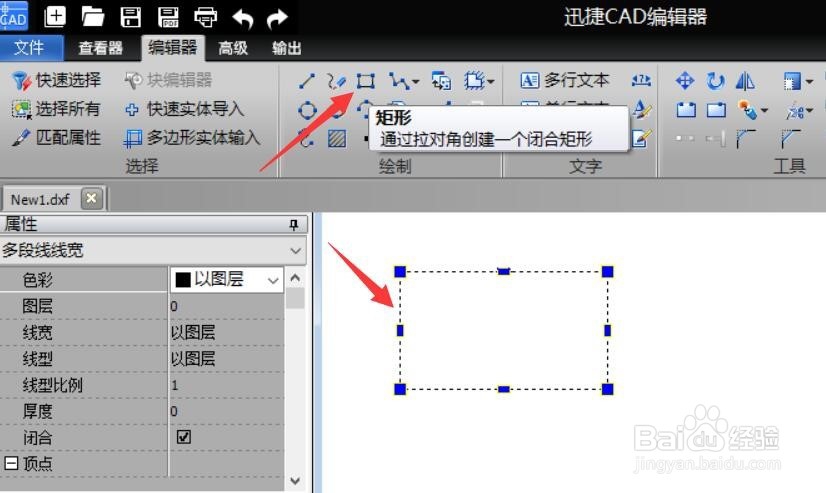Pin the 属性 properties panel
The height and width of the screenshot is (493, 826).
[293, 225]
